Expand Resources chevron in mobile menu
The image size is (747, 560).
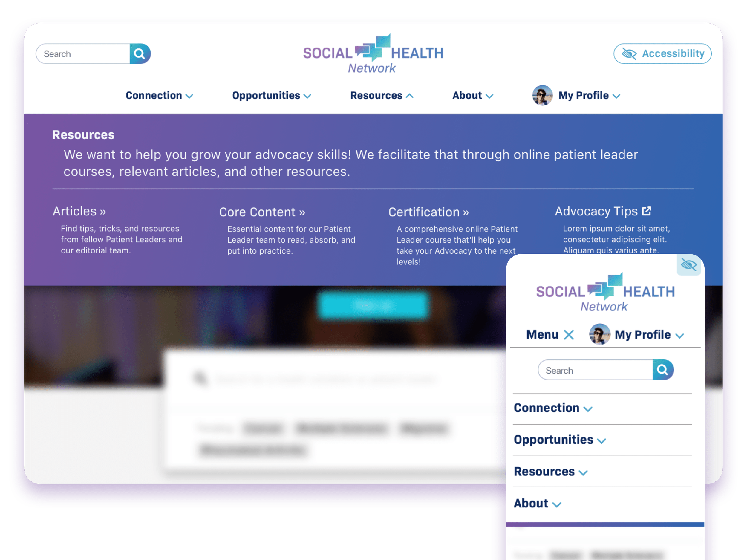[583, 472]
